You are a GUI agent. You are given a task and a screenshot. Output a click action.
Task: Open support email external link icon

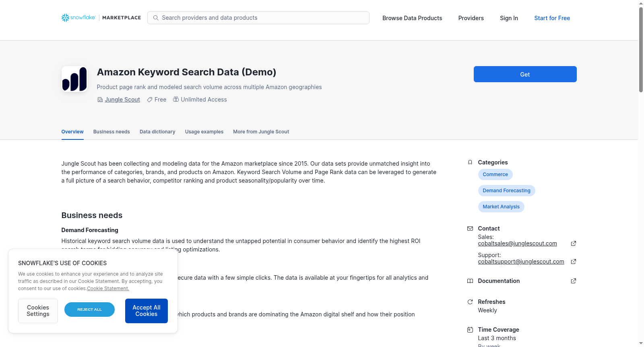click(x=574, y=262)
